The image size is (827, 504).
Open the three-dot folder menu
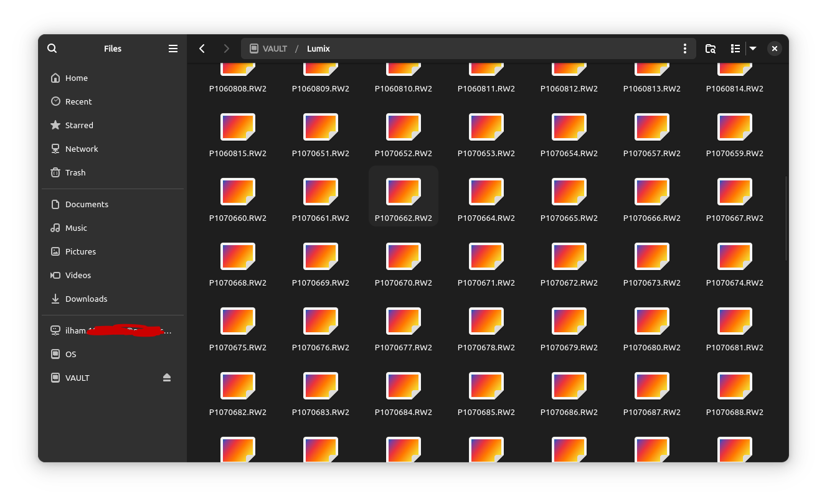pyautogui.click(x=685, y=49)
